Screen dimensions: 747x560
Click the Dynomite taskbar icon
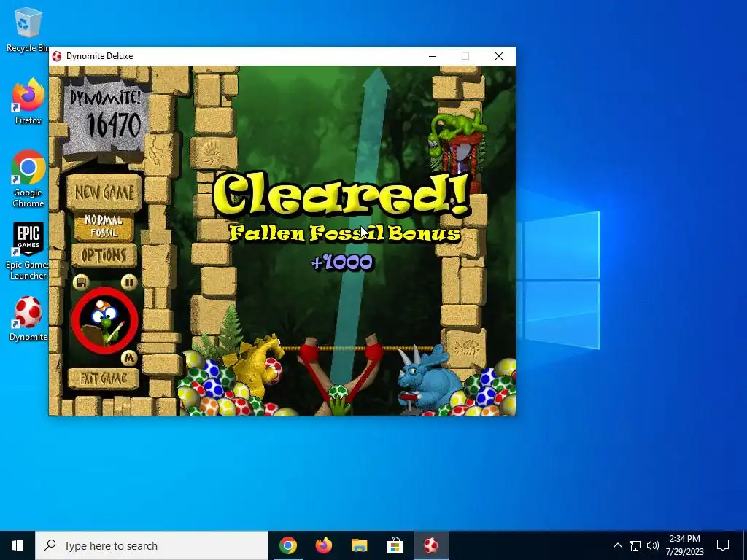tap(430, 545)
